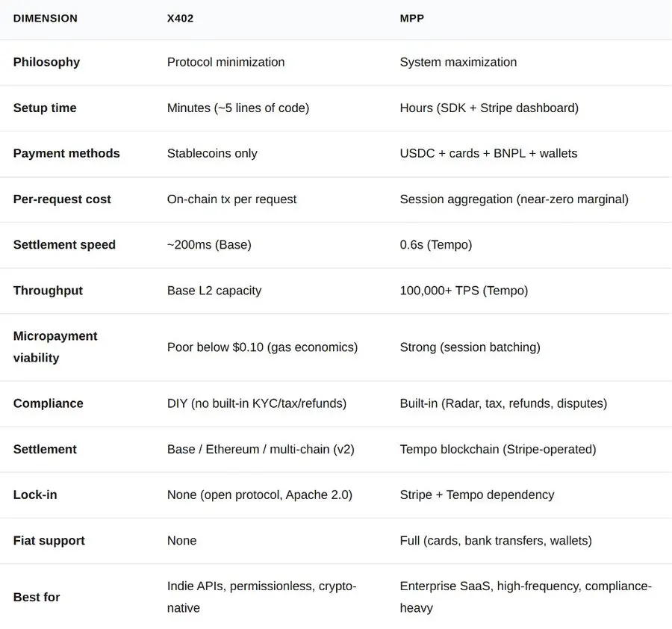Click the Fiat support row label
The height and width of the screenshot is (629, 672).
coord(49,540)
